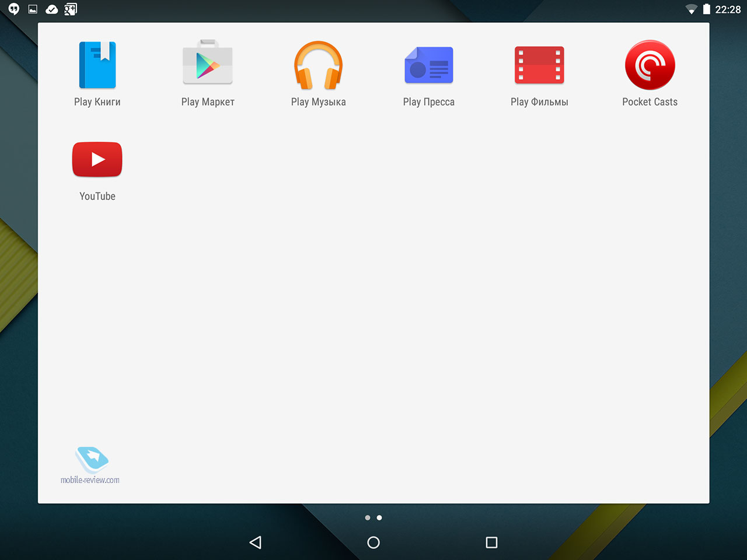This screenshot has width=747, height=560.
Task: Launch Play Маркет store icon
Action: (x=208, y=62)
